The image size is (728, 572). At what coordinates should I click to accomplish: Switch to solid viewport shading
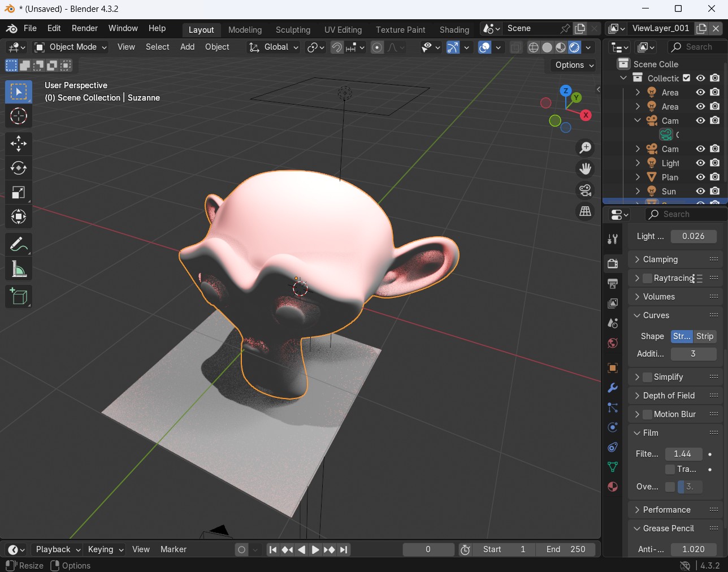[547, 47]
